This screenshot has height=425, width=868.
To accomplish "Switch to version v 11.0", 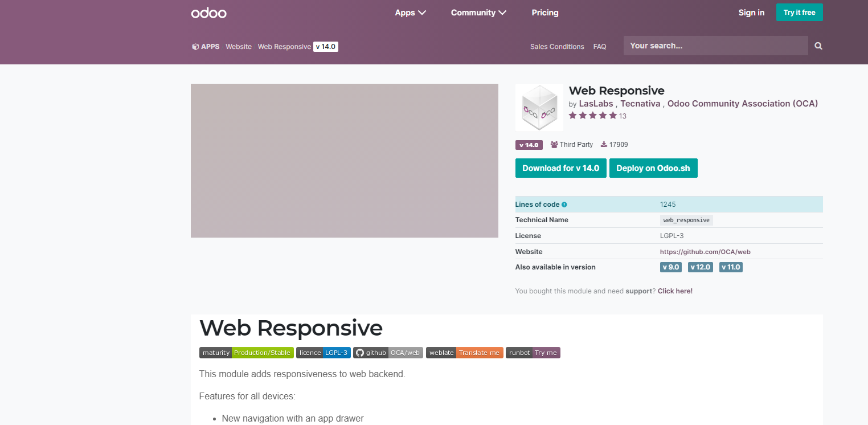I will tap(731, 267).
